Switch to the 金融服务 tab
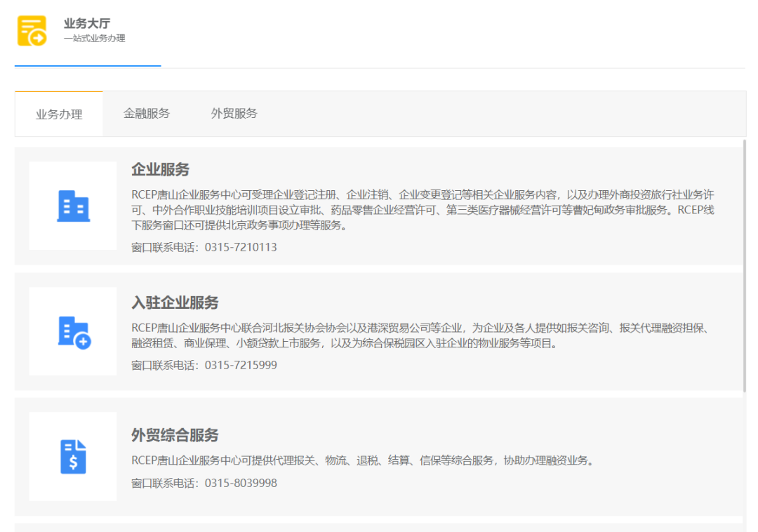 147,114
